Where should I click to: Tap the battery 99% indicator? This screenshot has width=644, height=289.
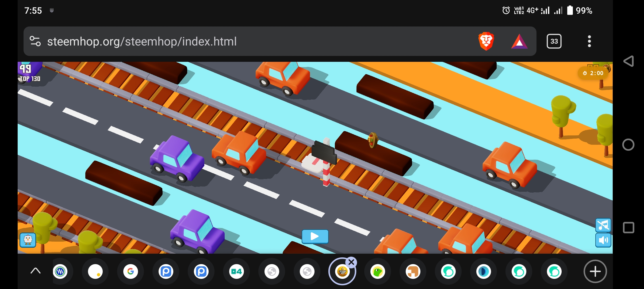(580, 10)
